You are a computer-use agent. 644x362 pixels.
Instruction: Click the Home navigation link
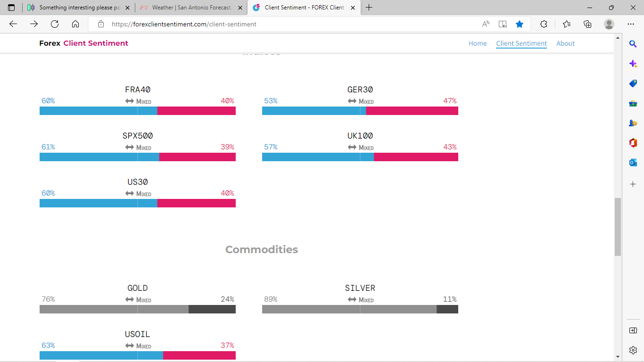[x=477, y=43]
